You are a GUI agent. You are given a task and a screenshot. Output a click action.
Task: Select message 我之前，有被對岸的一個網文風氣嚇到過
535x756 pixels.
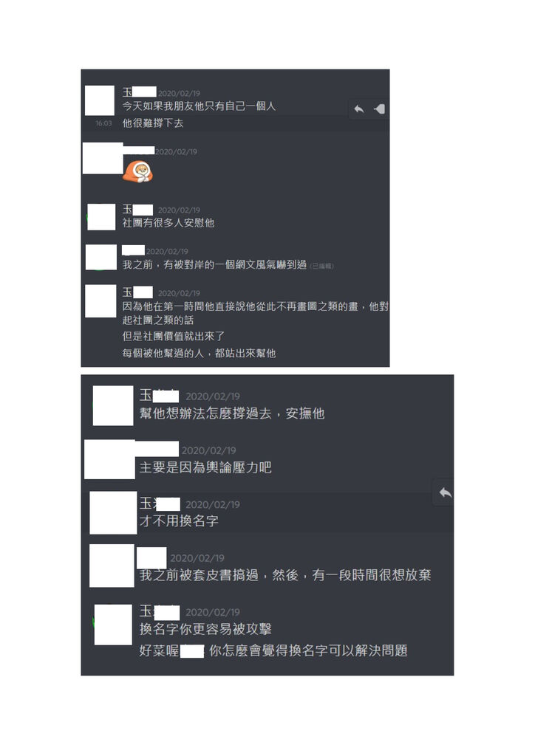coord(215,265)
